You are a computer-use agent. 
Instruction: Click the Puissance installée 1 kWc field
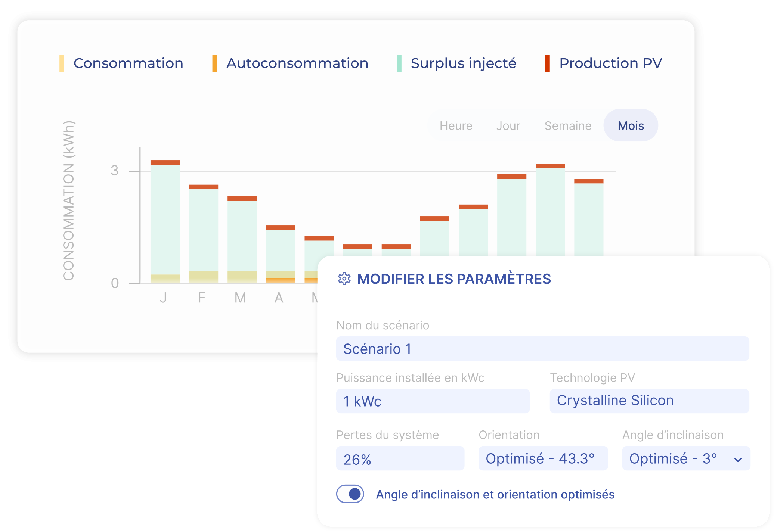(x=433, y=401)
